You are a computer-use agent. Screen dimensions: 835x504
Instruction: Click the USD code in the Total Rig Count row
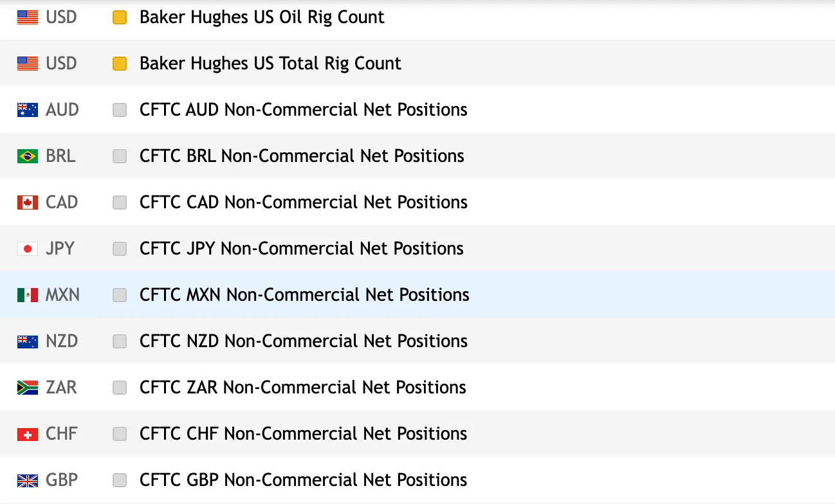pos(62,64)
